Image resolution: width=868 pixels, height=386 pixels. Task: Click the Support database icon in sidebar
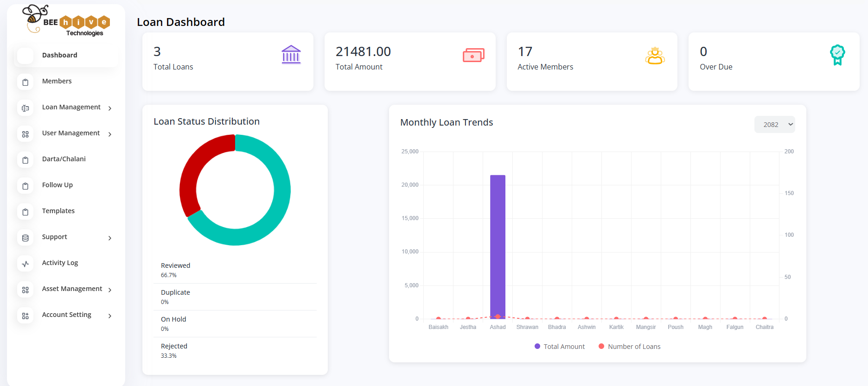(x=26, y=238)
